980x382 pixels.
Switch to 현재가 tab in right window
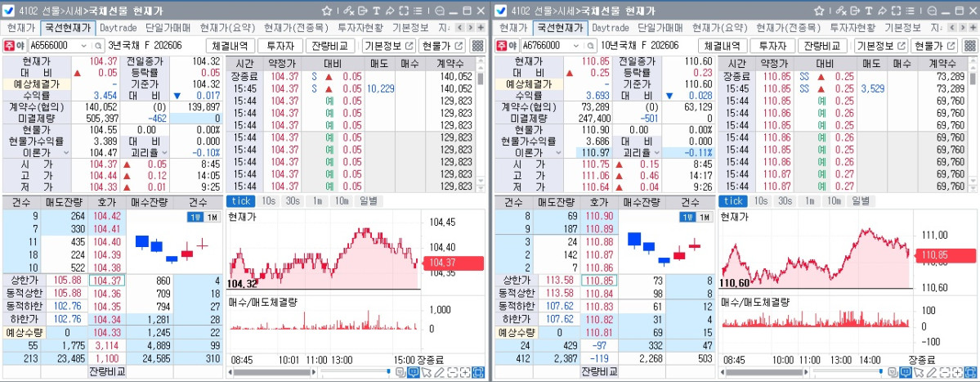click(513, 28)
